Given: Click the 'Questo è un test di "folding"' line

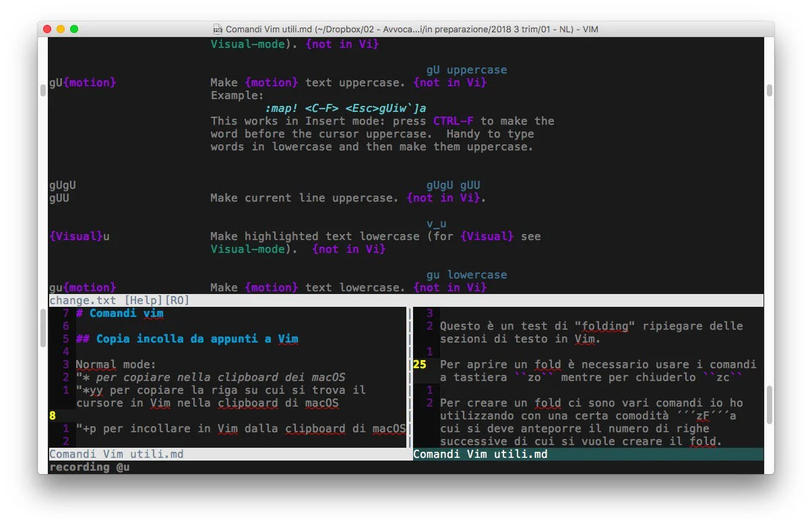Looking at the screenshot, I should 592,326.
